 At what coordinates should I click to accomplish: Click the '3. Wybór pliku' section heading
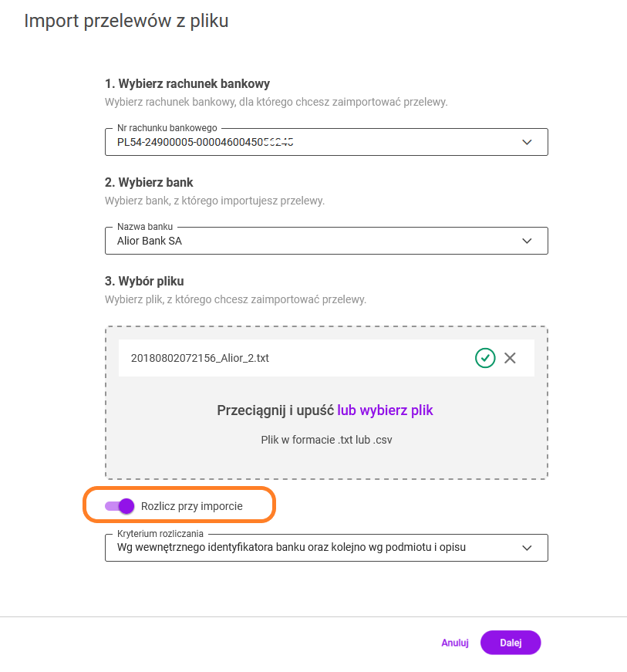[144, 281]
